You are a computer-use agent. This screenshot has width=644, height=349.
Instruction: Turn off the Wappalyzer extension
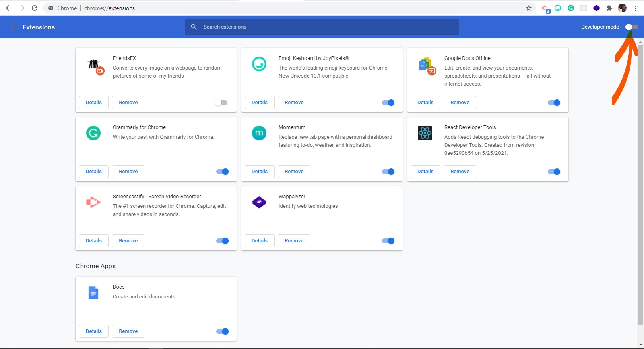(x=388, y=241)
